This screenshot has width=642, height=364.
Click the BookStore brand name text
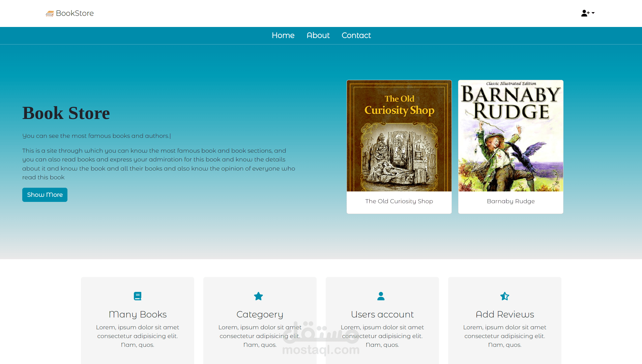click(x=75, y=13)
